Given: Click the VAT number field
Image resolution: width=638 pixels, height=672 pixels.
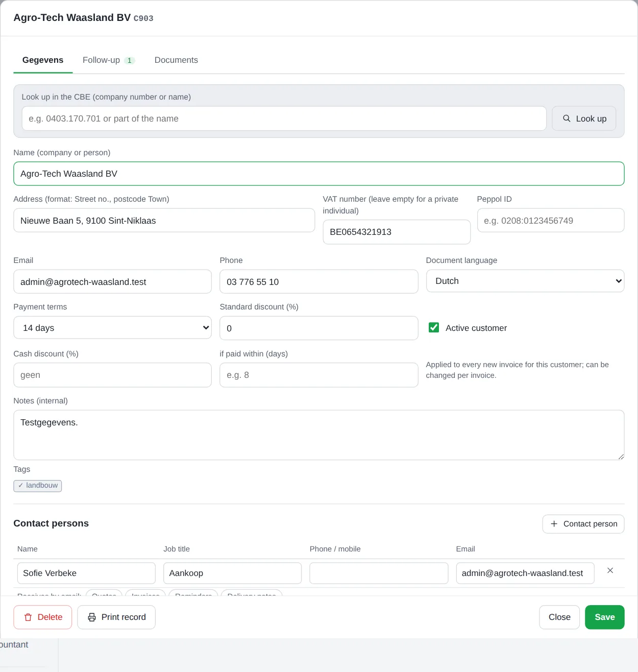Looking at the screenshot, I should 397,232.
